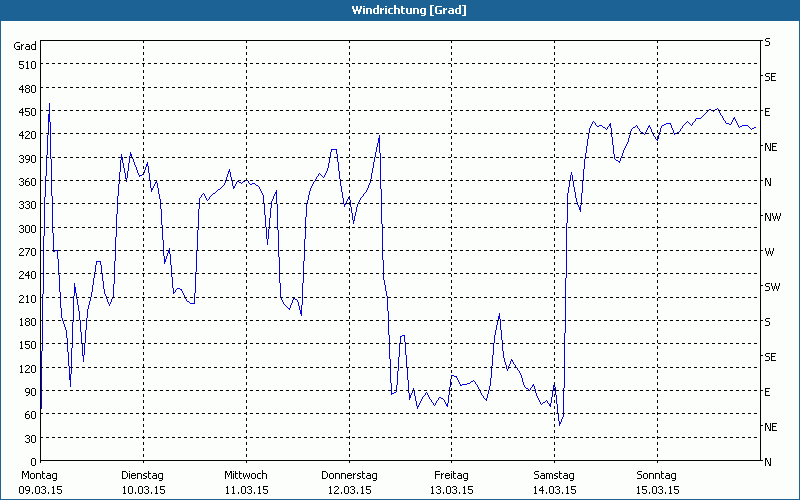Click the 'S' compass label level with 180
Viewport: 800px width, 500px height.
click(x=767, y=322)
